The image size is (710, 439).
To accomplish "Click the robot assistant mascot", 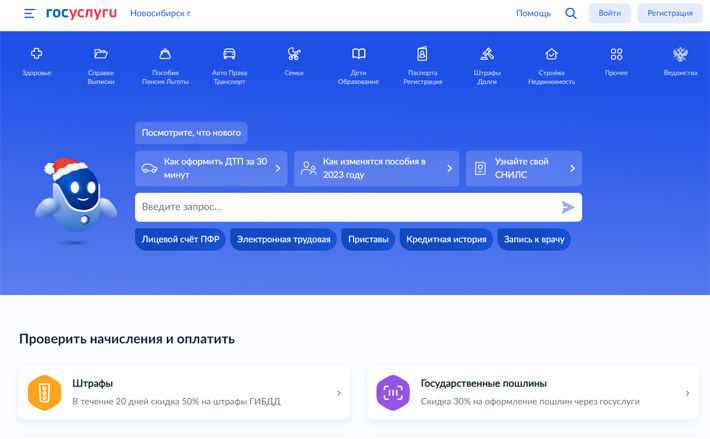I will pyautogui.click(x=76, y=199).
